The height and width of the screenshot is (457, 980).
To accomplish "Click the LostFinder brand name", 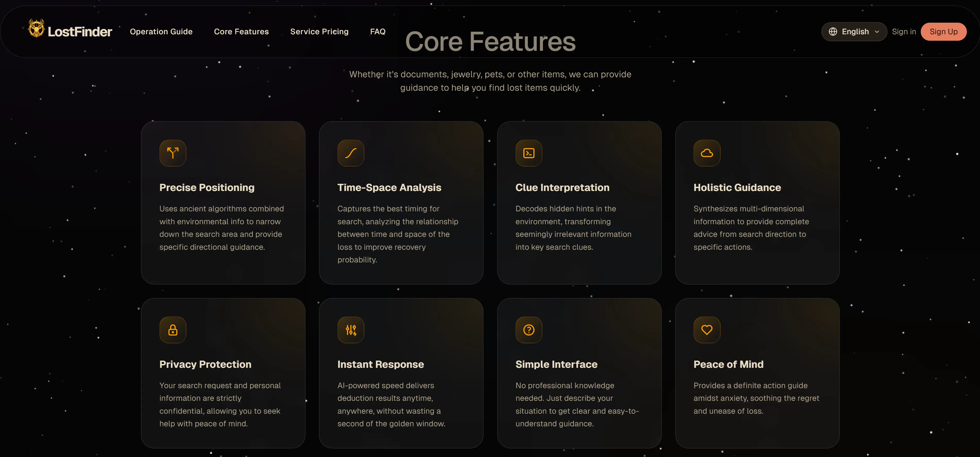I will (80, 32).
